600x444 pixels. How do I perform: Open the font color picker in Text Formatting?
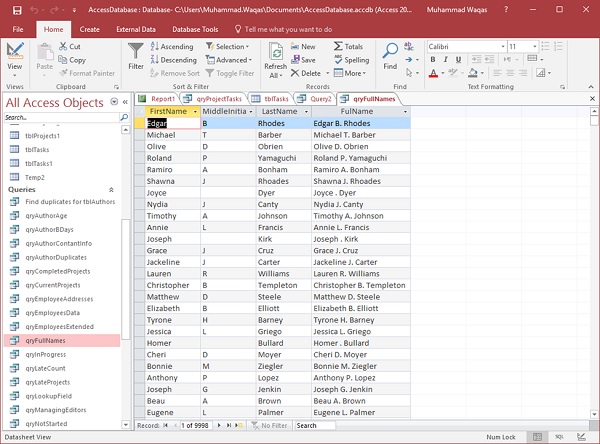pyautogui.click(x=442, y=73)
